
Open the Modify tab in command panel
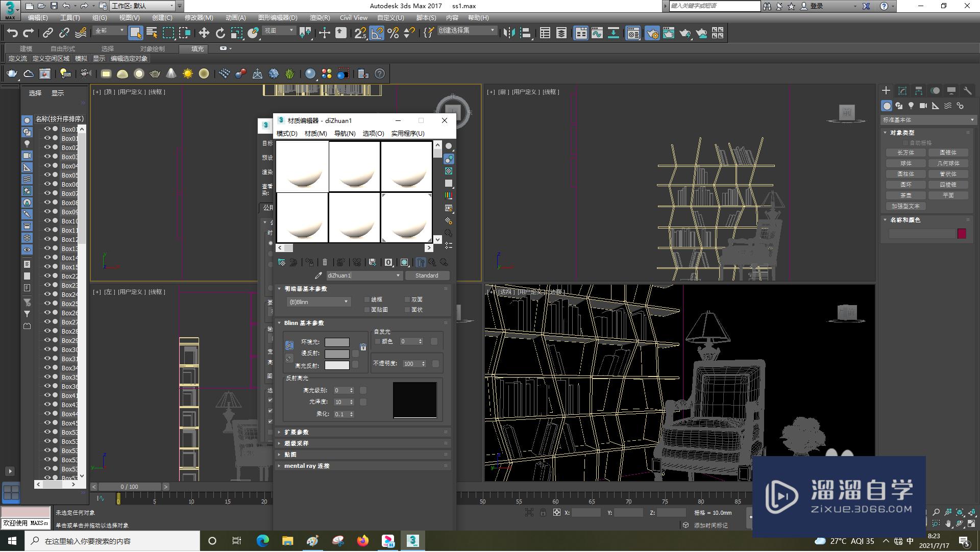[902, 91]
